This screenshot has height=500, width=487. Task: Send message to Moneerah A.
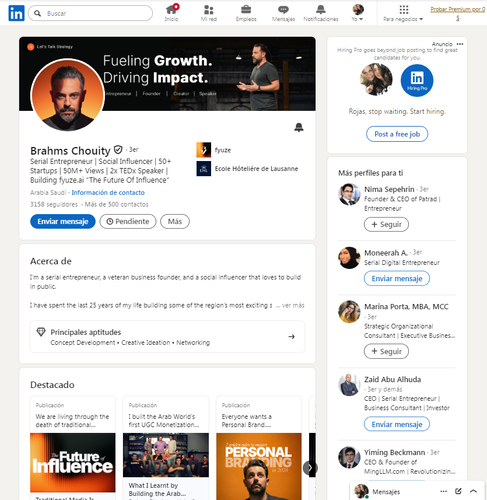(x=397, y=278)
